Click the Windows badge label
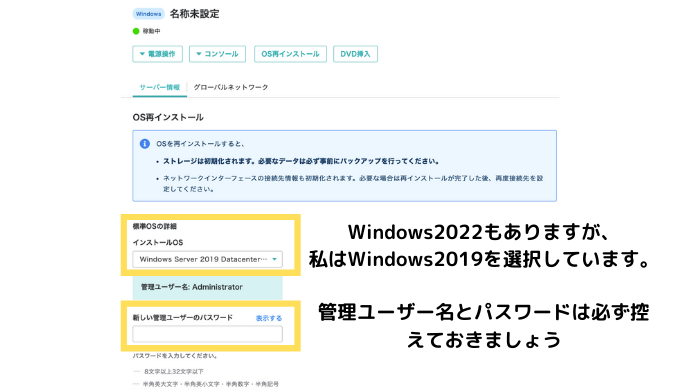This screenshot has height=390, width=680. pos(148,14)
